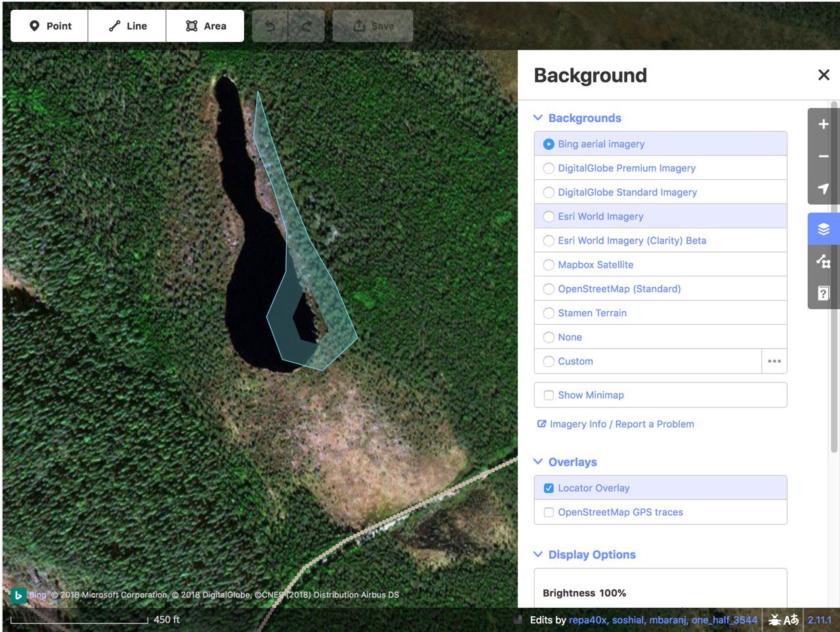
Task: Open Imagery Info / Report a Problem
Action: (616, 424)
